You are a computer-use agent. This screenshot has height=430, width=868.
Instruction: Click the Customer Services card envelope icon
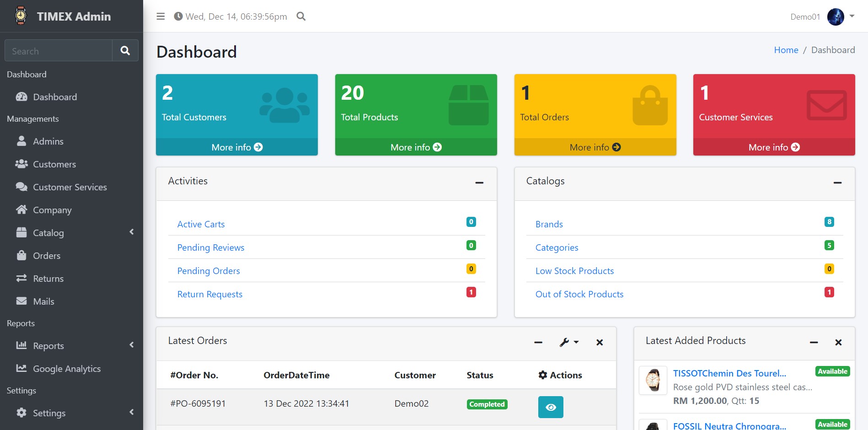(x=826, y=105)
